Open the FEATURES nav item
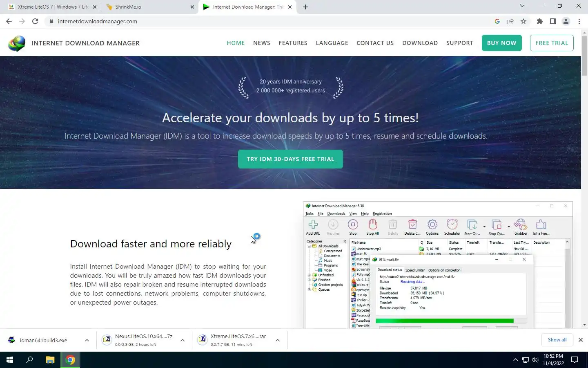The image size is (588, 368). 293,43
